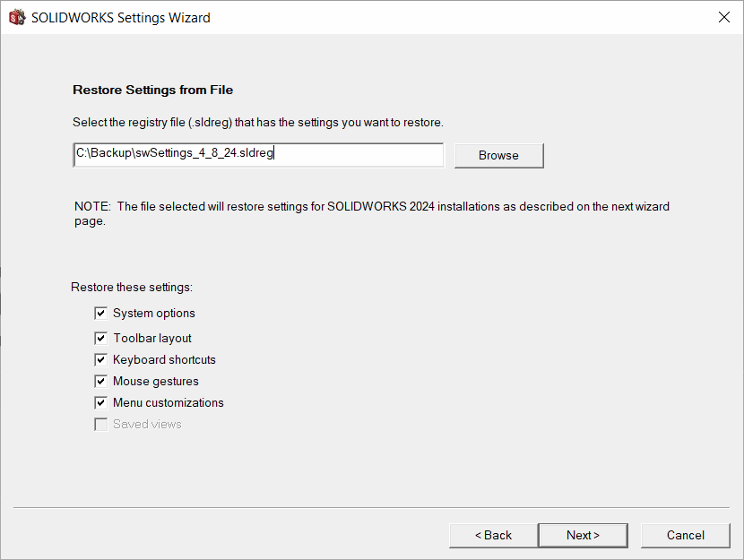
Task: Click the SOLIDWORKS icon in the title bar
Action: click(16, 16)
